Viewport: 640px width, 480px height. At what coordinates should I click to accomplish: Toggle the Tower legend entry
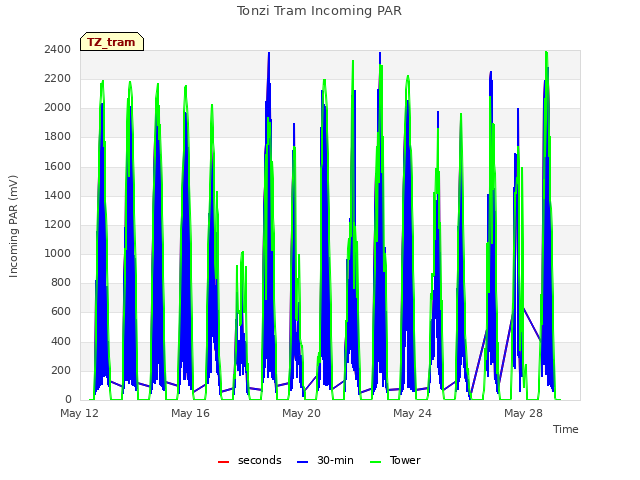(395, 460)
